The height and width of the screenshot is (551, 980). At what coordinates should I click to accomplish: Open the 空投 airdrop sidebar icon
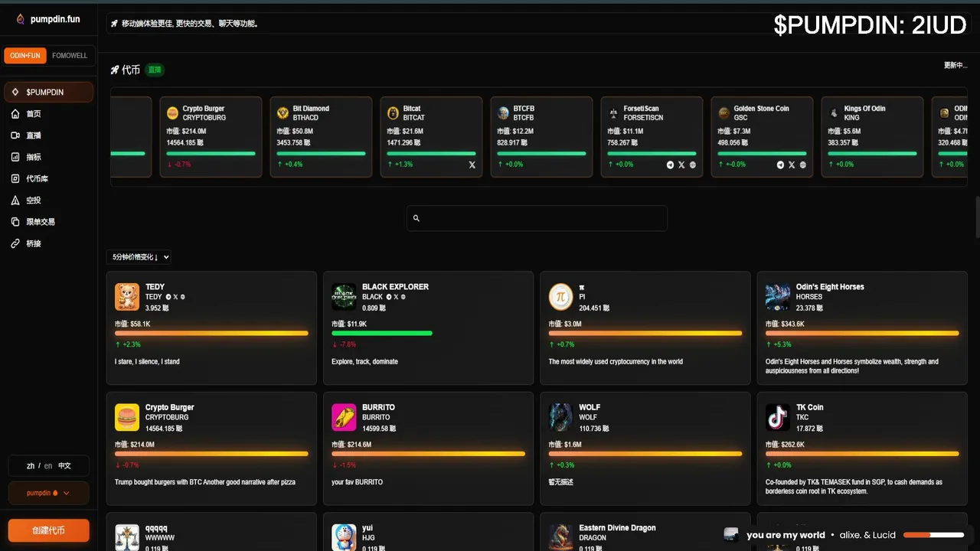coord(15,200)
